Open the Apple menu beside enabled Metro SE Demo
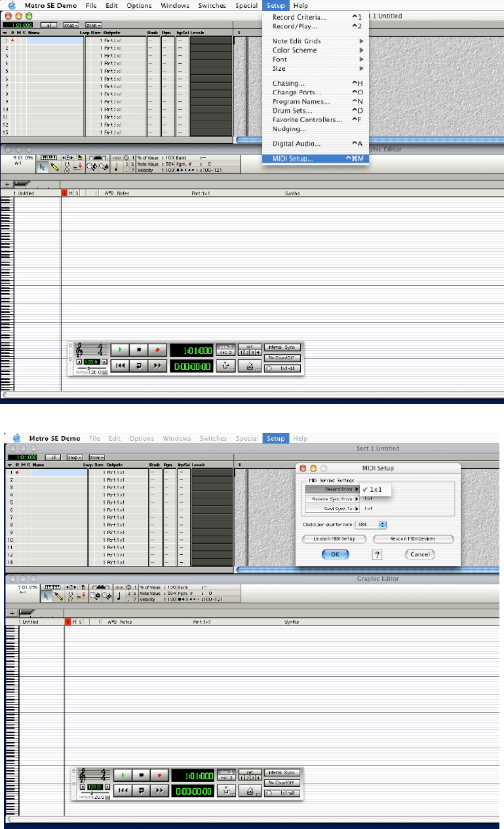The width and height of the screenshot is (504, 829). click(12, 5)
